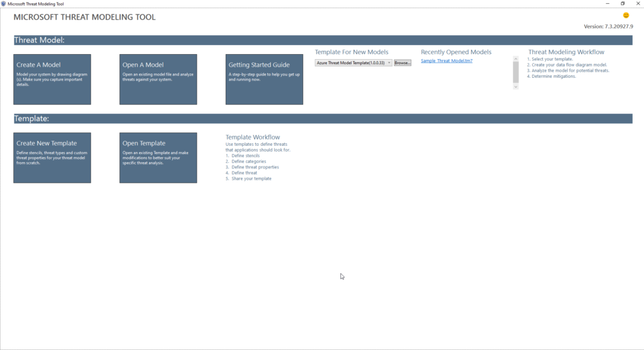Click "4. Determine mitigations." workflow step
Screen dimensions: 644x350
552,76
